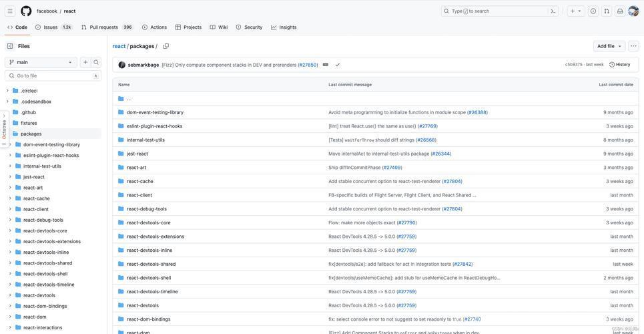Show the commit status checkmark details
The width and height of the screenshot is (644, 334).
(x=337, y=65)
